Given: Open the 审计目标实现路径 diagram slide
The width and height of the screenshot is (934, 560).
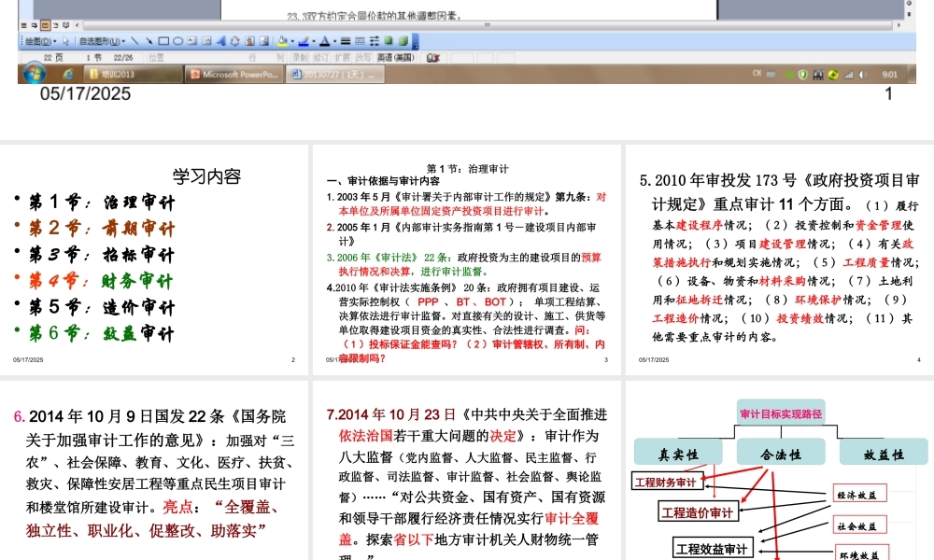Looking at the screenshot, I should [x=780, y=470].
